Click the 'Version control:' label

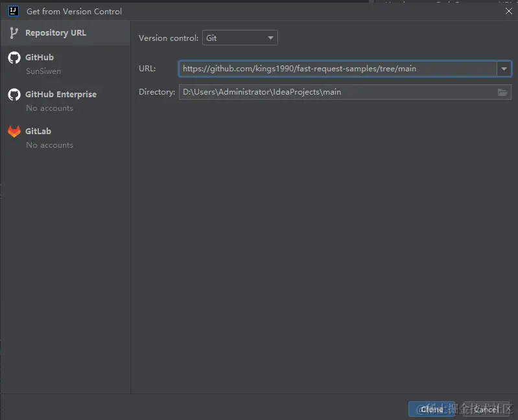pos(169,38)
